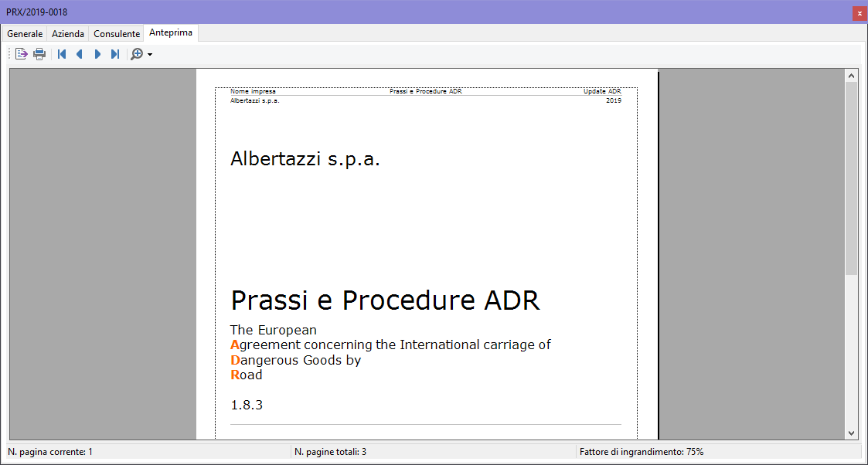Open the zoom level dropdown arrow
The height and width of the screenshot is (465, 868).
click(x=148, y=53)
